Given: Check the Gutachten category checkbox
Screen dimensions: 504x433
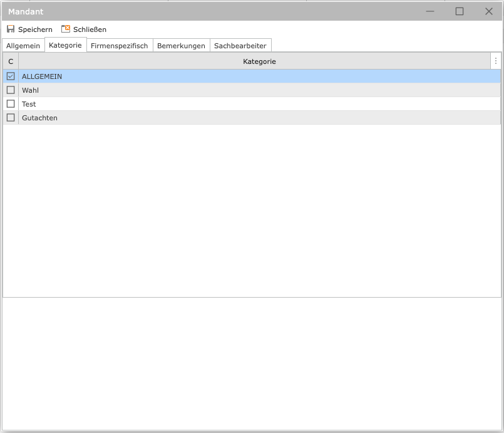Looking at the screenshot, I should tap(11, 118).
